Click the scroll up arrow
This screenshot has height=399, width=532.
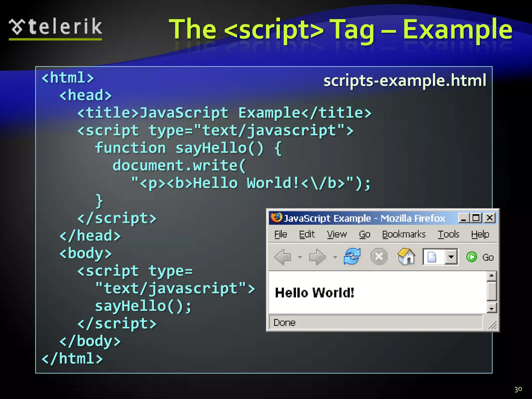[491, 276]
